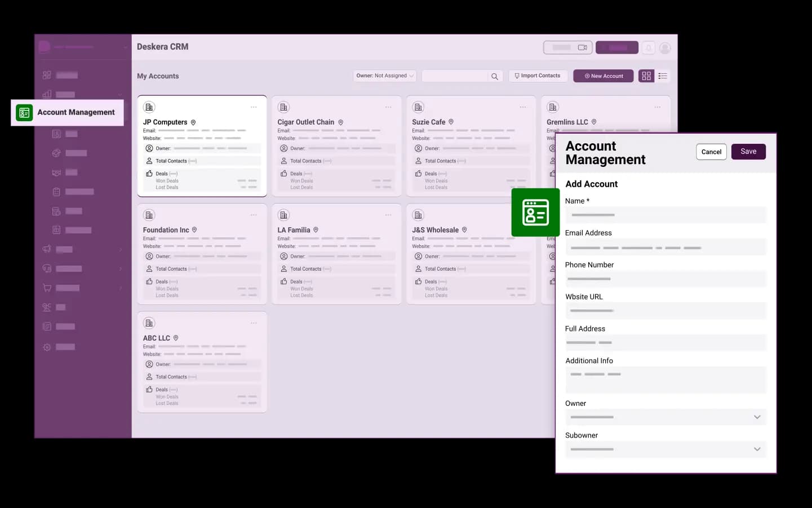
Task: Click the Suzie Cafe building icon
Action: [418, 107]
